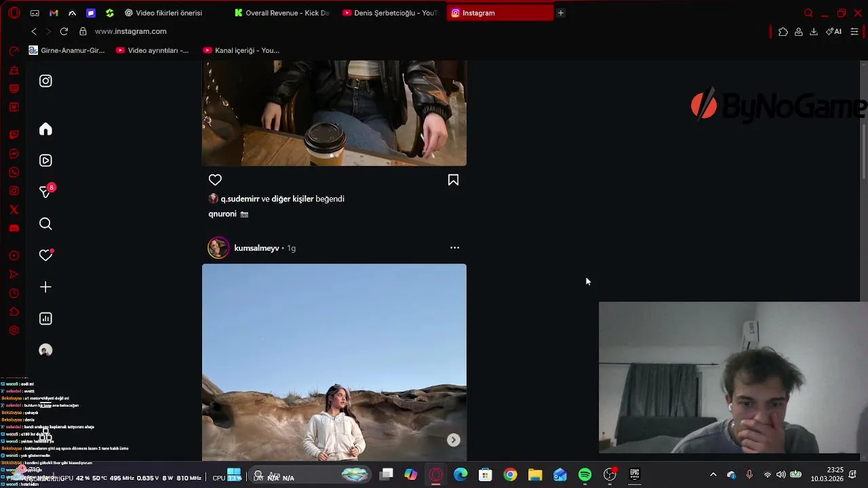The width and height of the screenshot is (868, 488).
Task: Launch Epic Games from the taskbar
Action: 635,474
